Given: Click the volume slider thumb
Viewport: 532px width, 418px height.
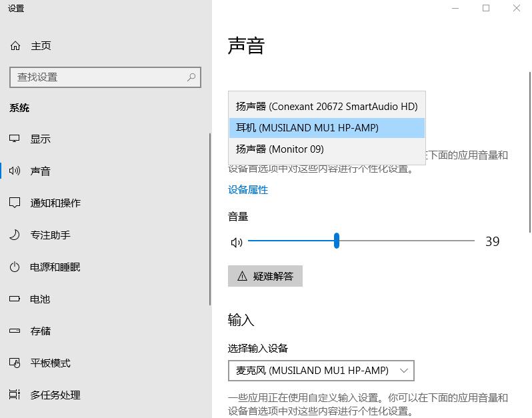Looking at the screenshot, I should (x=337, y=241).
